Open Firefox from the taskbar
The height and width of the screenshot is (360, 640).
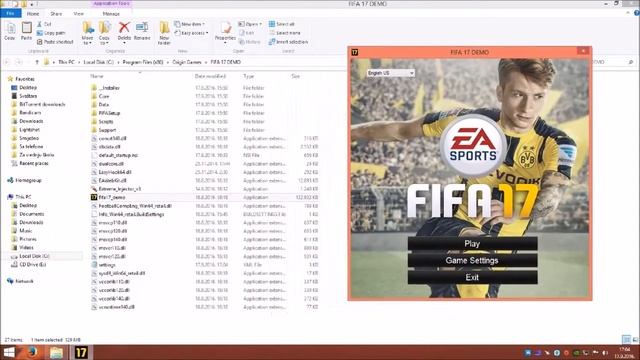pos(33,352)
